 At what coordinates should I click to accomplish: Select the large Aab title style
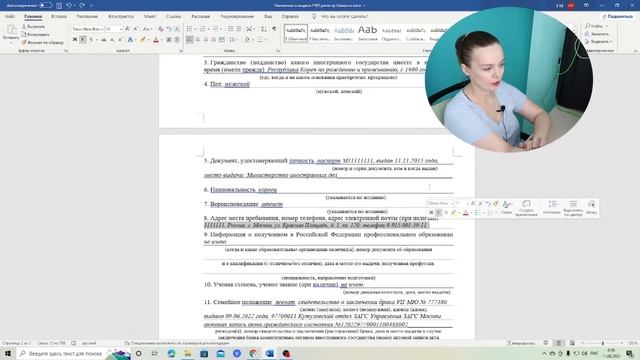[x=367, y=33]
